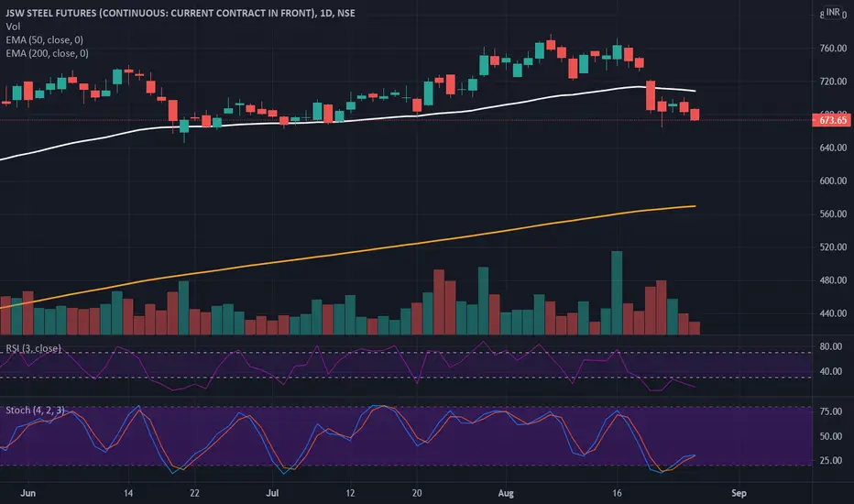Click the INR currency button

point(833,12)
